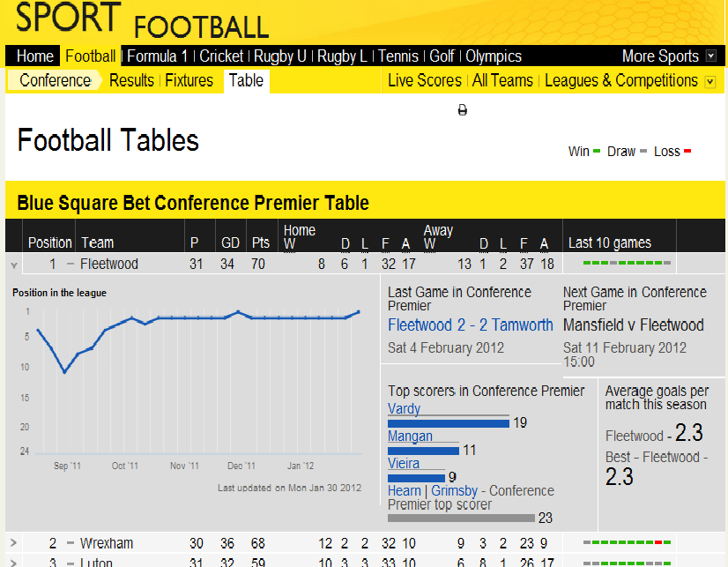Screen dimensions: 728x567
Task: Open the Fleetwood 2 - 2 Tamworth match link
Action: [471, 325]
